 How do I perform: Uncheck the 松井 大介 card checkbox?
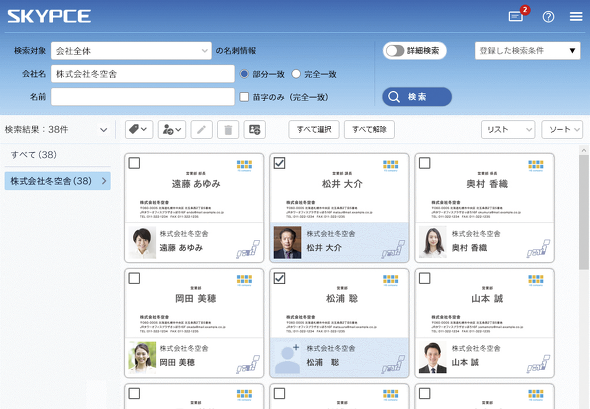[x=280, y=163]
